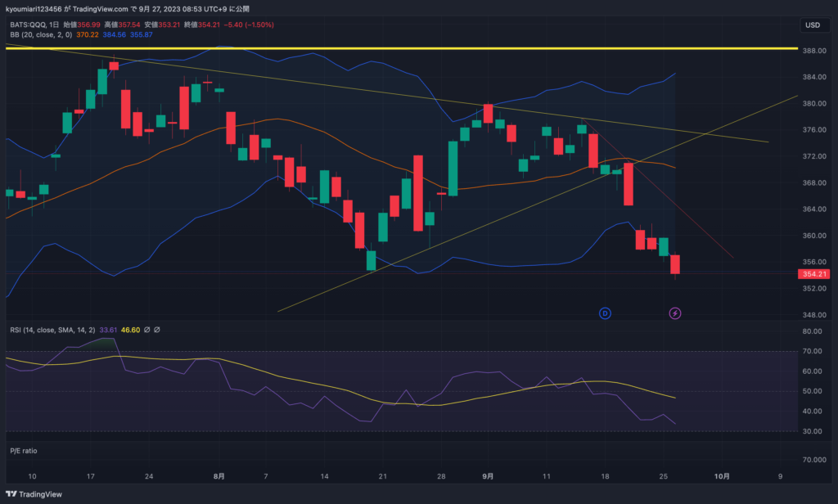Click the 388.00 price axis label

[814, 51]
